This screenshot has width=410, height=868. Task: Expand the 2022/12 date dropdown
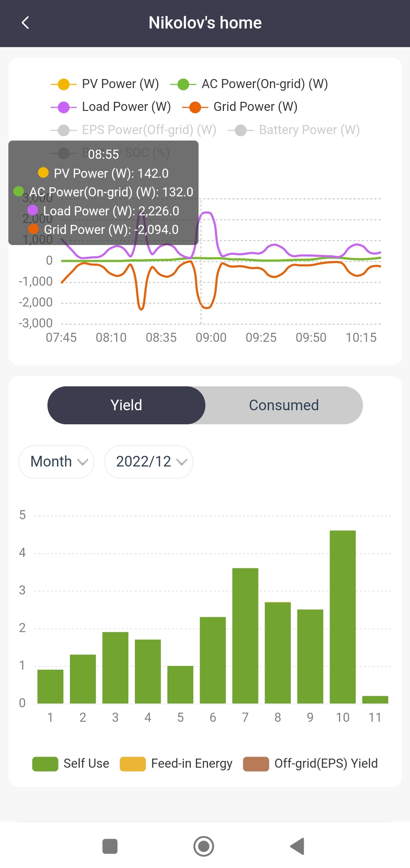pos(148,462)
